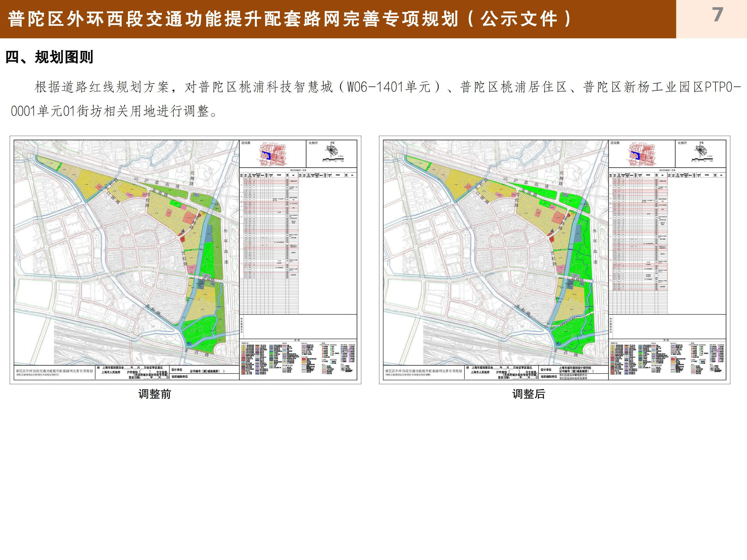Click the 调整前 caption
Image resolution: width=747 pixels, height=560 pixels.
click(155, 394)
